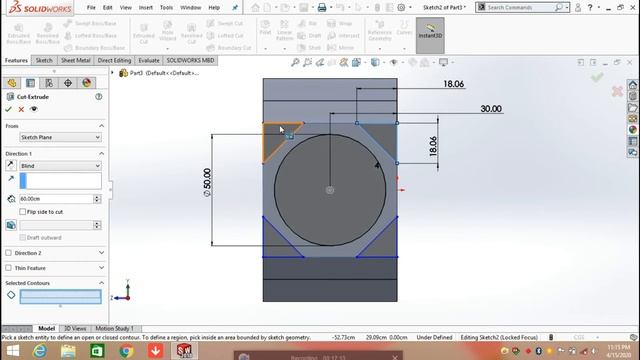Open the File Explorer folder task pane icon

click(x=633, y=108)
